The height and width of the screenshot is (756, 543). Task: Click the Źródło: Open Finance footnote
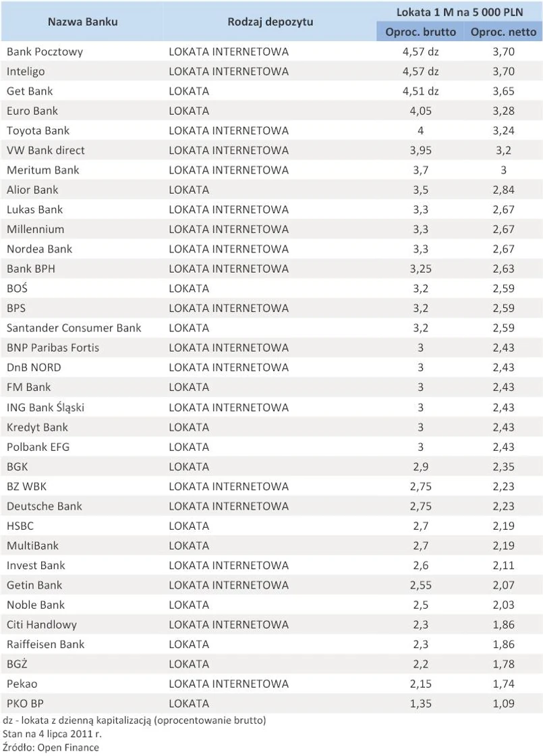[51, 747]
